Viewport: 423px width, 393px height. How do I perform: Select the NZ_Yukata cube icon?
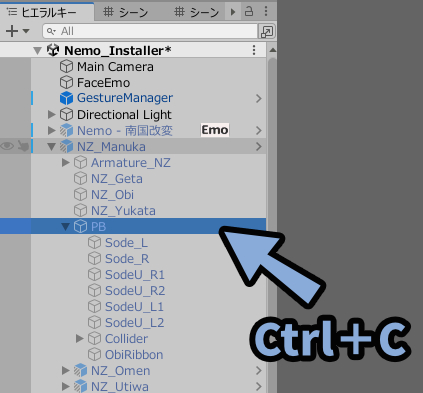pos(80,210)
